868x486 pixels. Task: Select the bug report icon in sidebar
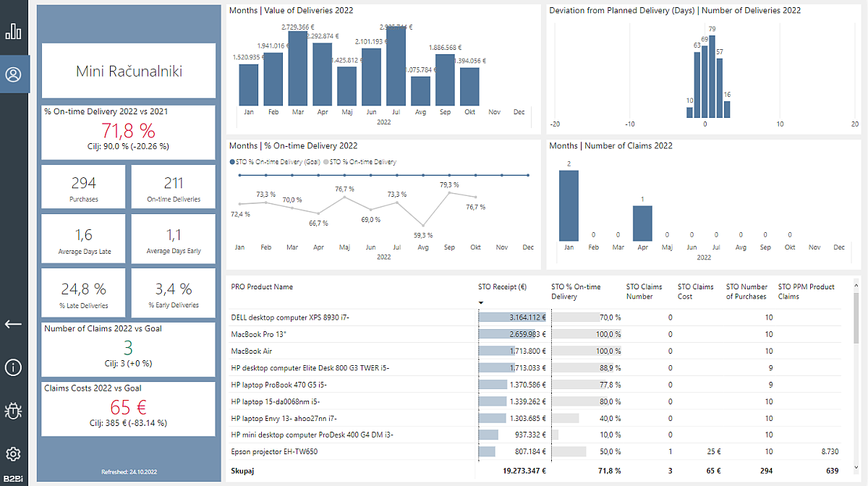tap(14, 411)
